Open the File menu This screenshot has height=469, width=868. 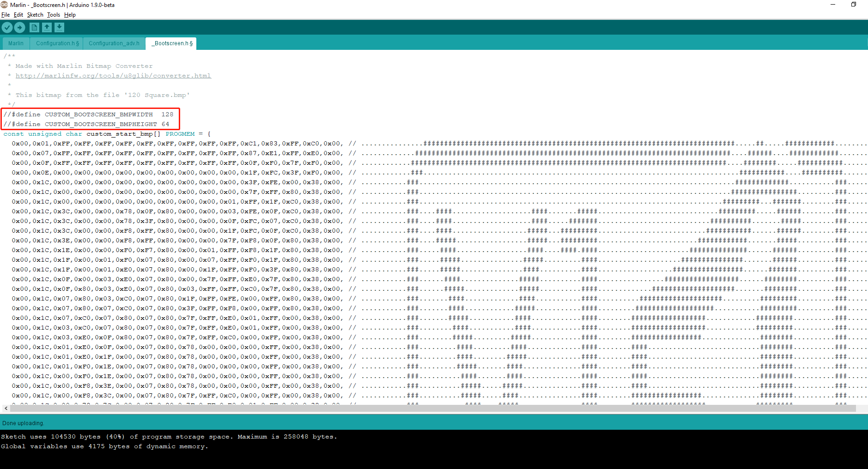[6, 15]
